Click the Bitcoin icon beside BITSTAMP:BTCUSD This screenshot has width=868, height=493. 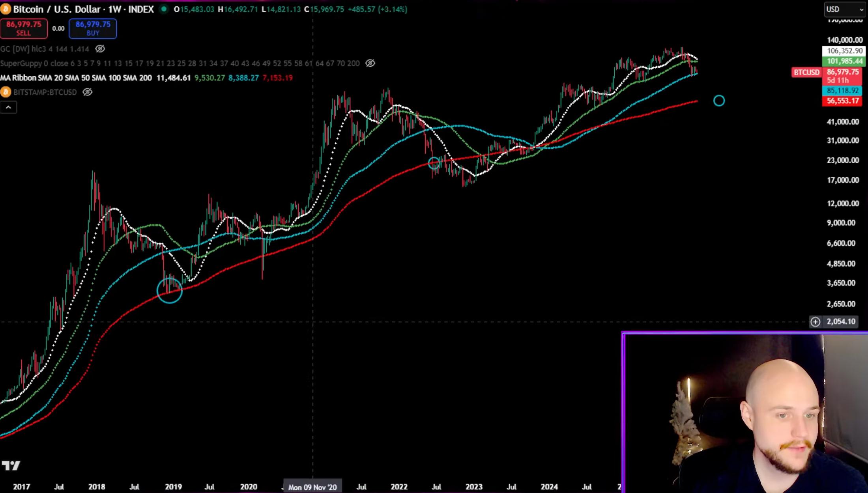pos(5,92)
